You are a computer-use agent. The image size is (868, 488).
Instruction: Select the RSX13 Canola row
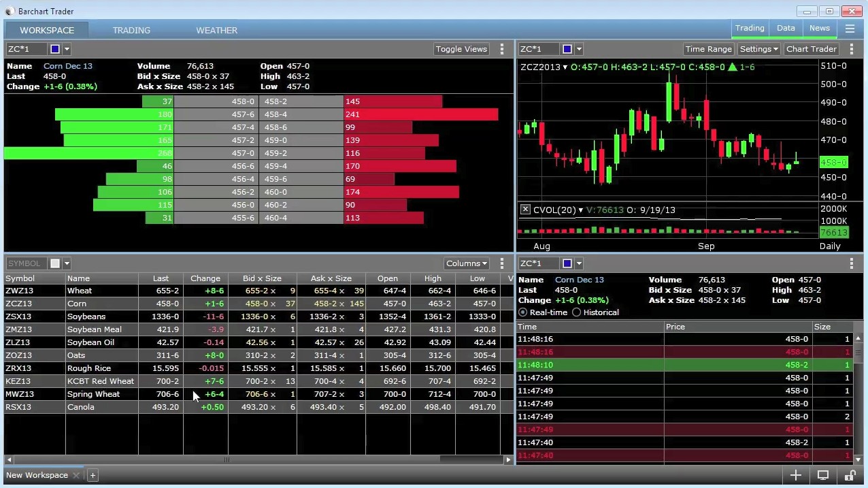[x=258, y=407]
